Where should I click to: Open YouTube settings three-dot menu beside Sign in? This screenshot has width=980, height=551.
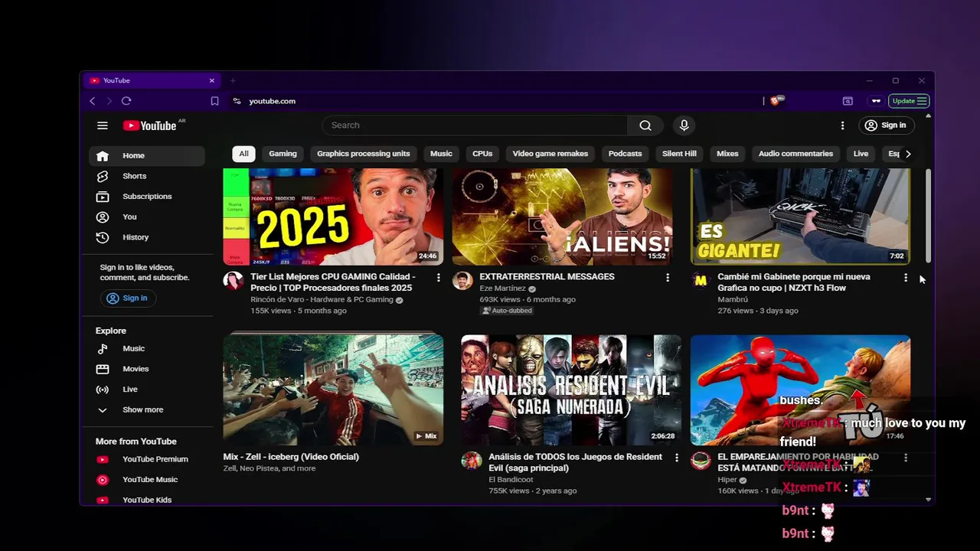(x=842, y=126)
